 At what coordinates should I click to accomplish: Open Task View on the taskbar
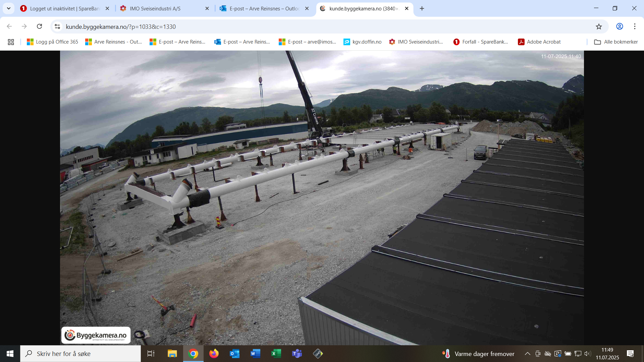click(151, 354)
